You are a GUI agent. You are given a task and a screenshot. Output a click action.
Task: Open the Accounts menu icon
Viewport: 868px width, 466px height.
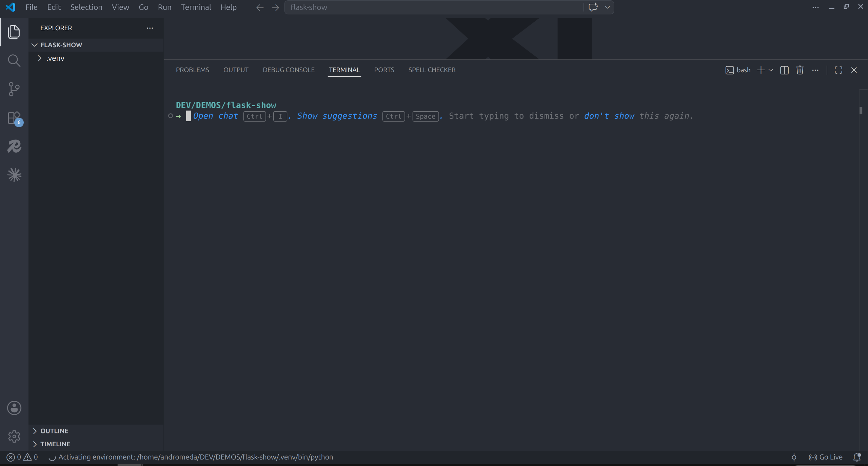14,408
